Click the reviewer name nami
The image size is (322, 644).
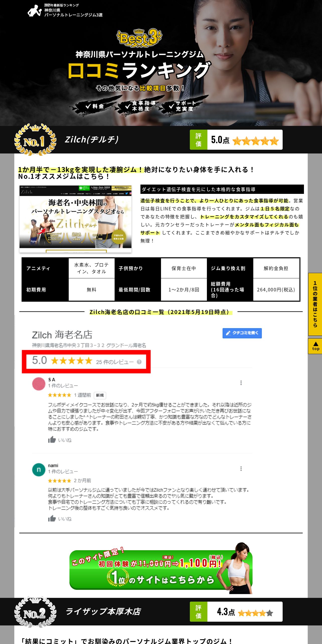pyautogui.click(x=53, y=465)
